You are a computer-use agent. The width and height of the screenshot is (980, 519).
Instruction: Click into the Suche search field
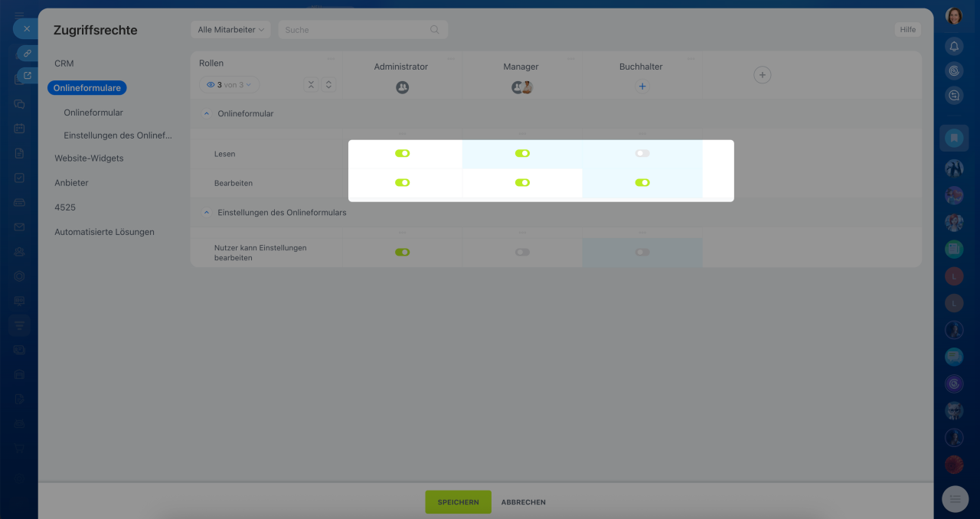363,30
